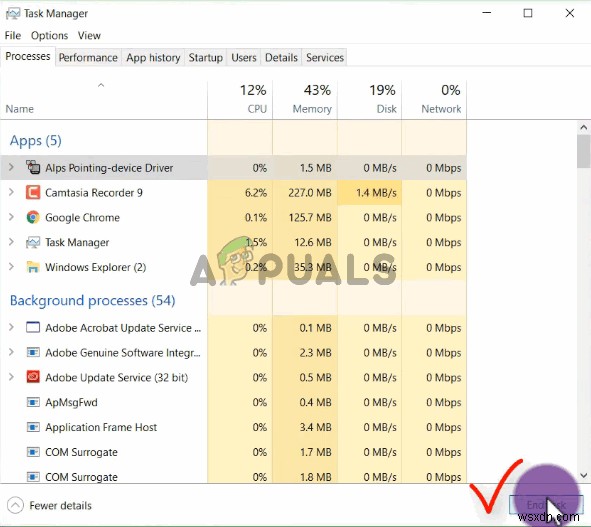Sort by the Network column header
Image resolution: width=591 pixels, height=527 pixels.
pos(434,99)
